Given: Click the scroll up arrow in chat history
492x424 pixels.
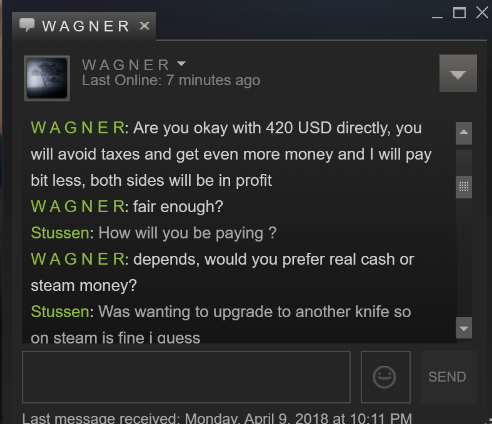Looking at the screenshot, I should tap(464, 133).
